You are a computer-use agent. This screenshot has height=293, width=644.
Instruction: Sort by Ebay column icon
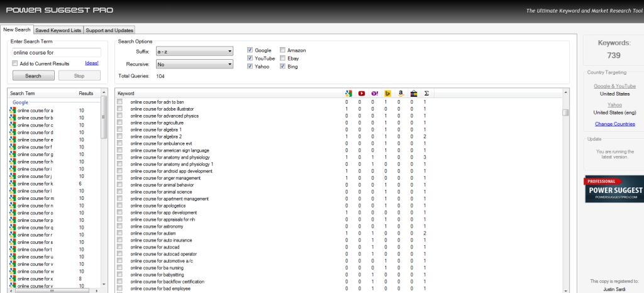pos(414,93)
